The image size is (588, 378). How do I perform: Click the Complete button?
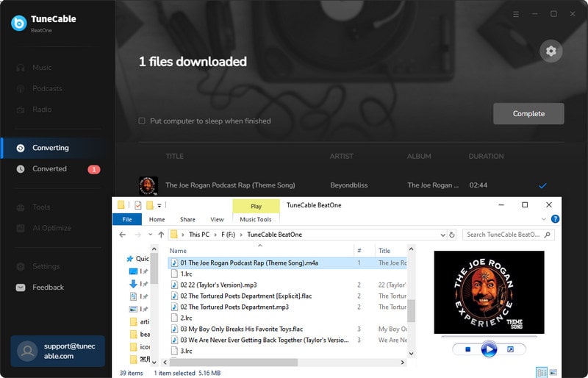click(x=528, y=114)
